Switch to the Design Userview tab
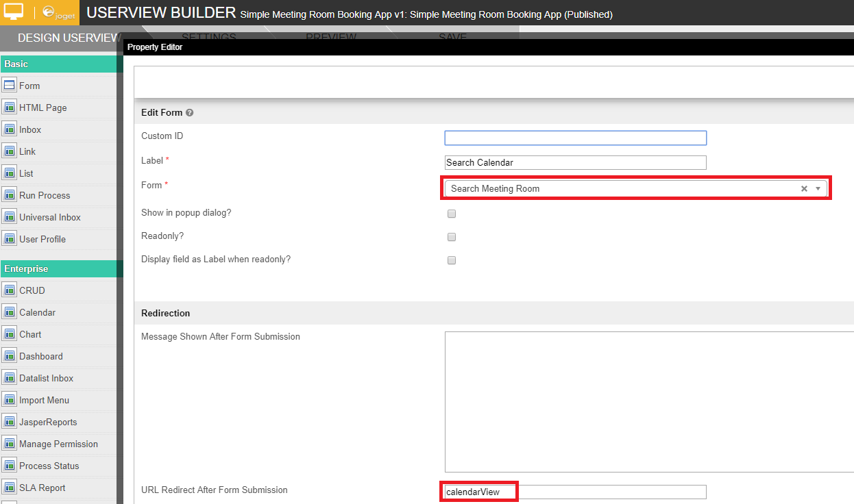This screenshot has width=854, height=504. tap(69, 38)
